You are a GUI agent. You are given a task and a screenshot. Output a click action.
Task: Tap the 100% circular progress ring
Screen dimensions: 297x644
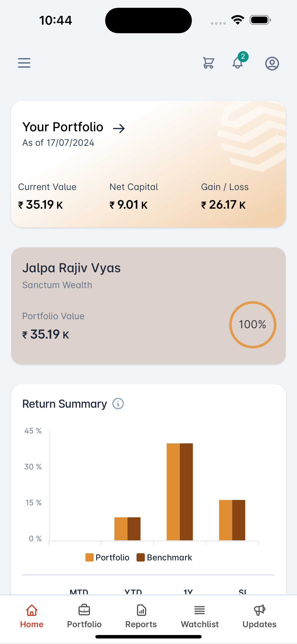(253, 325)
